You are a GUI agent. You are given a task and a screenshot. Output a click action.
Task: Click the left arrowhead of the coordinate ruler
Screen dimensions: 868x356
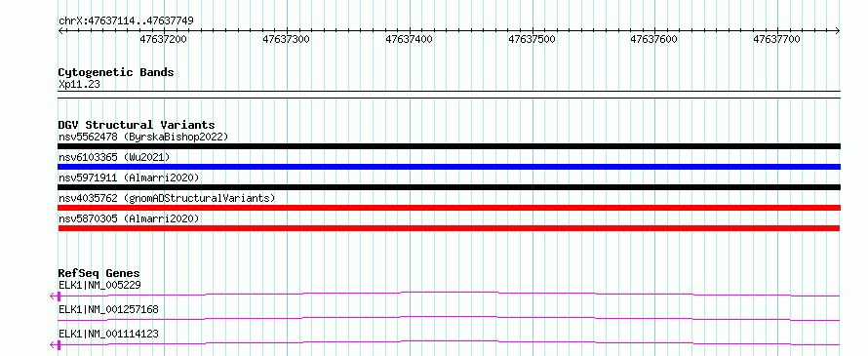click(x=60, y=31)
